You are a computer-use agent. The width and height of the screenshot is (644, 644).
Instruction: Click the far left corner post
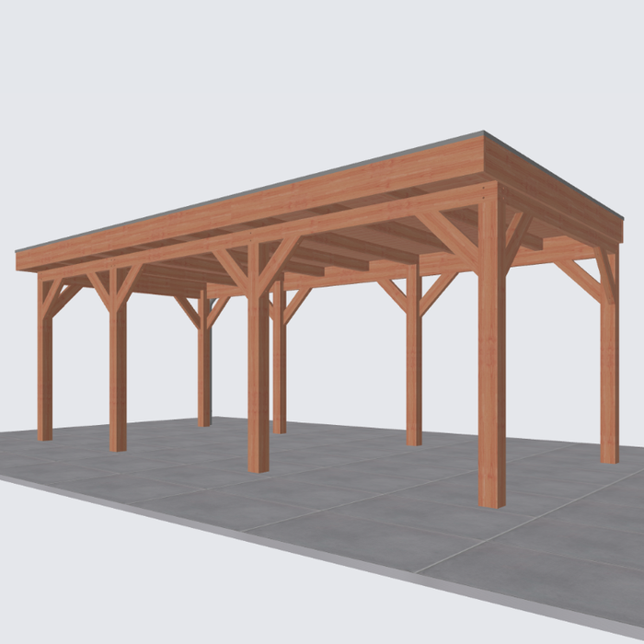pyautogui.click(x=44, y=368)
